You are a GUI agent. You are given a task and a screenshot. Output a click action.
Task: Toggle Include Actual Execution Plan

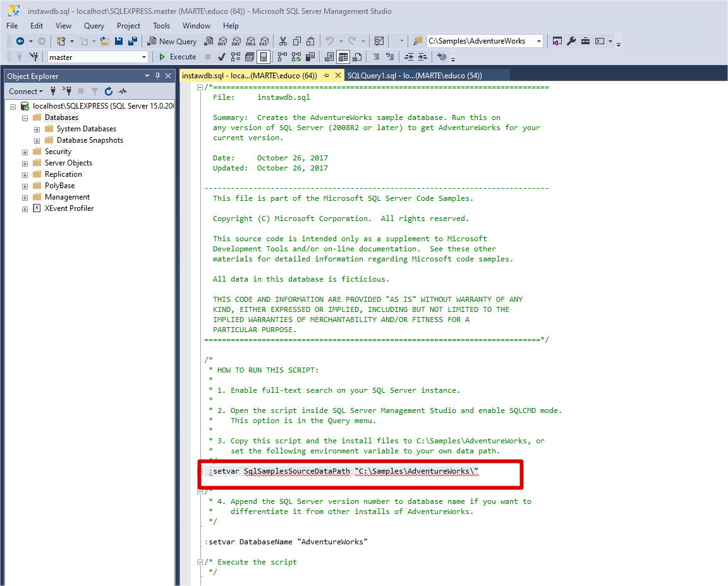[x=282, y=57]
